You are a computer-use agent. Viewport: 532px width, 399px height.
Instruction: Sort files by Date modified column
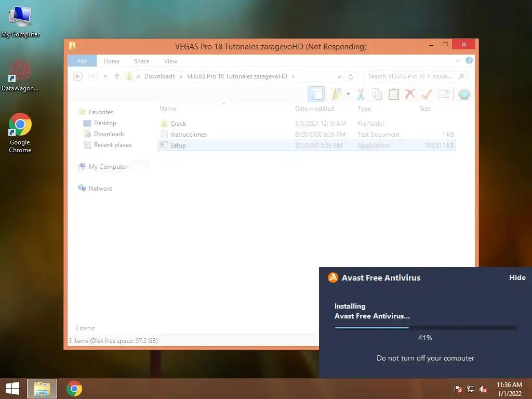[314, 109]
